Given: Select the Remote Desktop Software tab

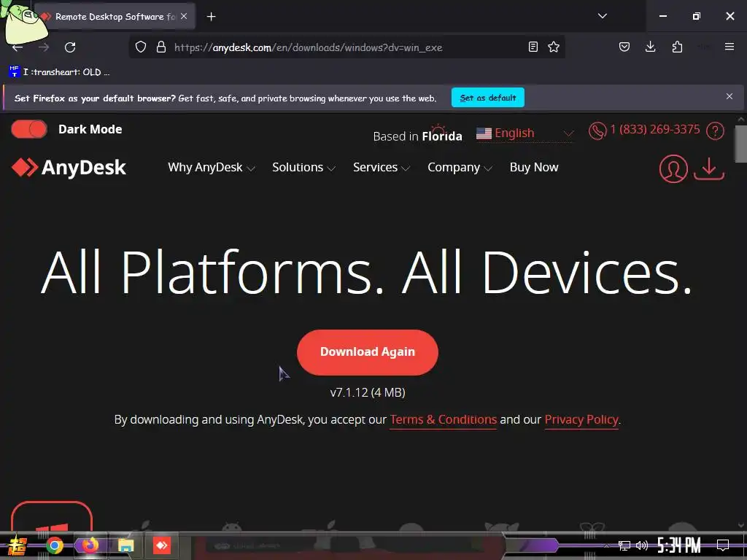Looking at the screenshot, I should [115, 17].
